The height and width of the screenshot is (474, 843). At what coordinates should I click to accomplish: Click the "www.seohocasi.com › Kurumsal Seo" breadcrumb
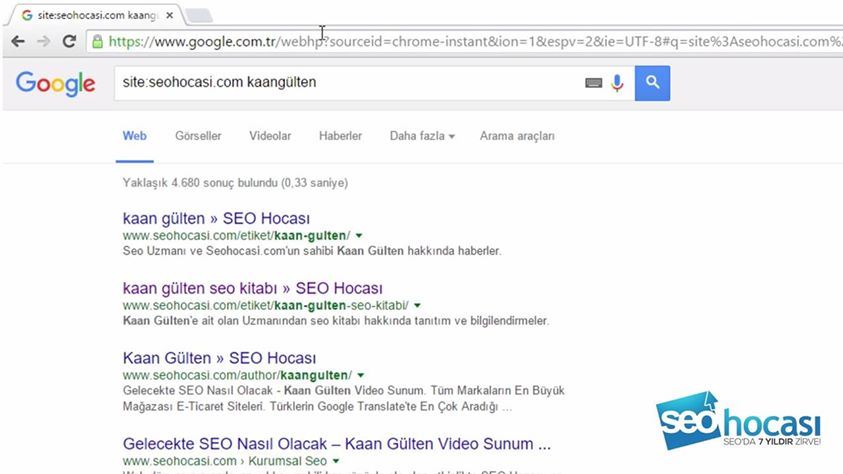225,461
